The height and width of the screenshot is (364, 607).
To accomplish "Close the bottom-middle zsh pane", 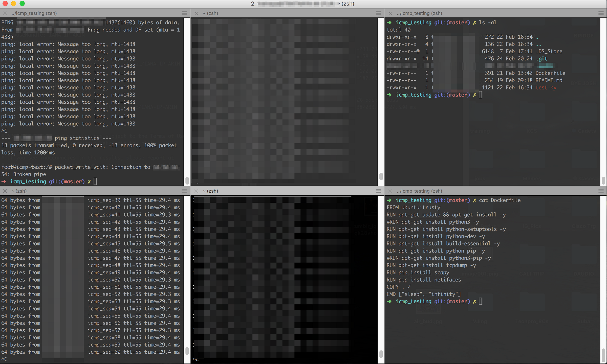I will 196,191.
